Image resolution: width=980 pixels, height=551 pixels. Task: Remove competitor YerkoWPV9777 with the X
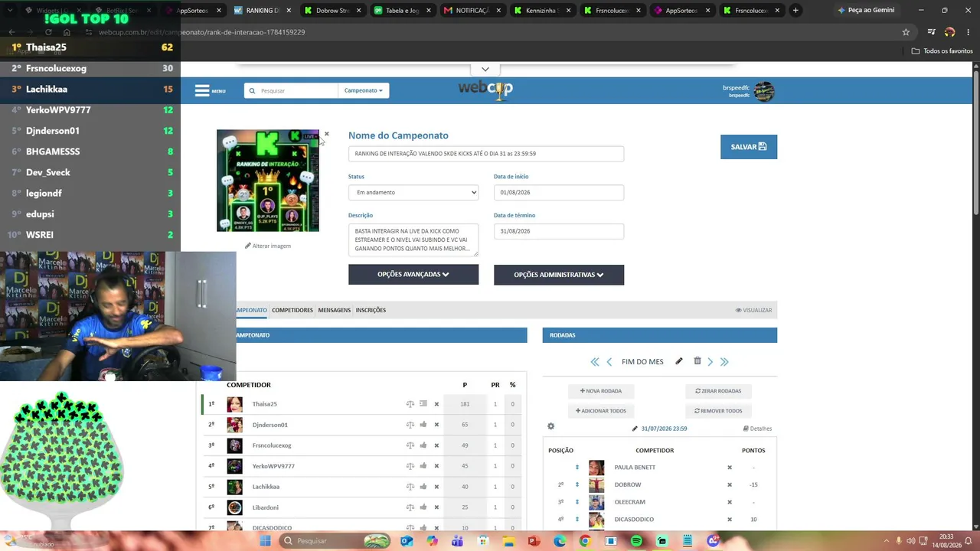coord(436,466)
